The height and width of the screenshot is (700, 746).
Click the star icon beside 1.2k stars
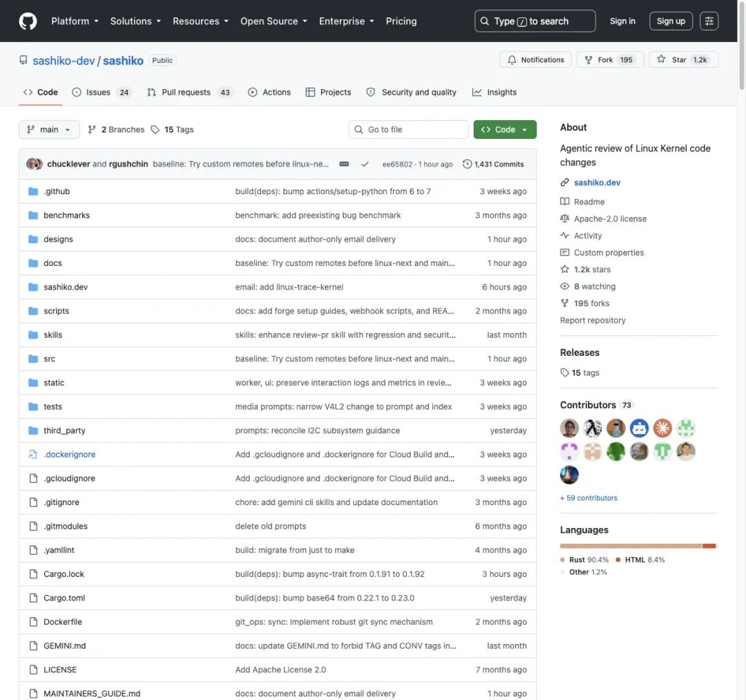(564, 269)
